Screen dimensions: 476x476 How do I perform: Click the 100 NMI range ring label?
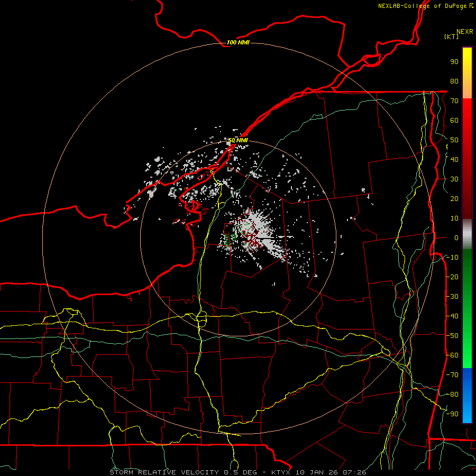(238, 42)
